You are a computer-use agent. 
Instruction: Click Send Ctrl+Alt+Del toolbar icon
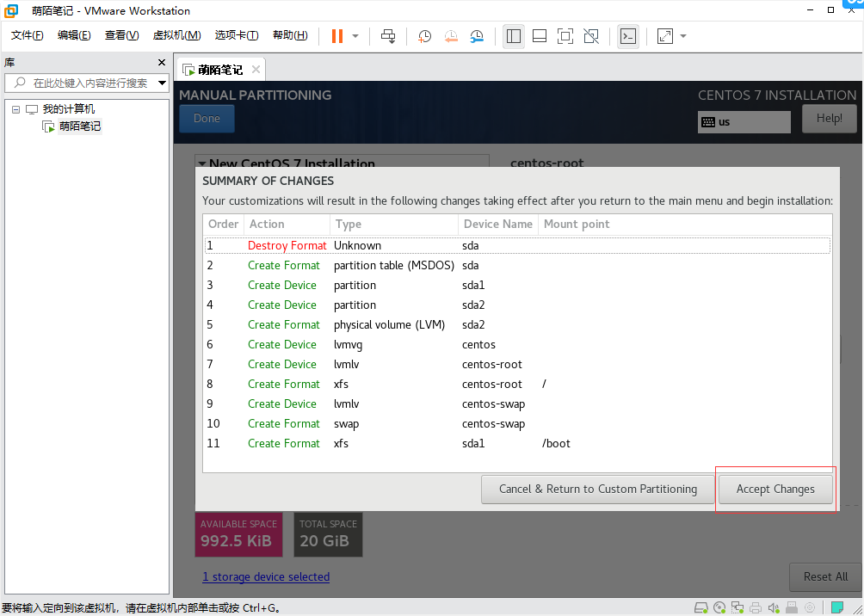coord(388,36)
